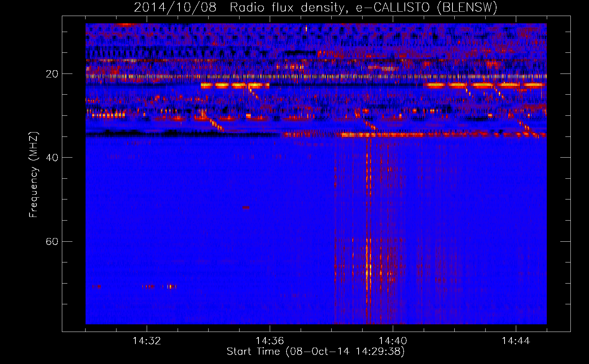
Task: Click the 40 frequency tick label
Action: 52,158
